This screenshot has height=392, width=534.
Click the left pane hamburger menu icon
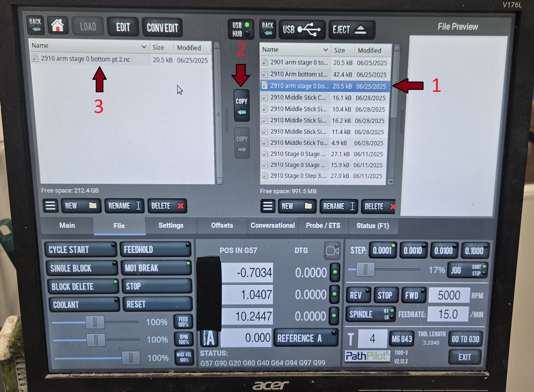(x=50, y=205)
